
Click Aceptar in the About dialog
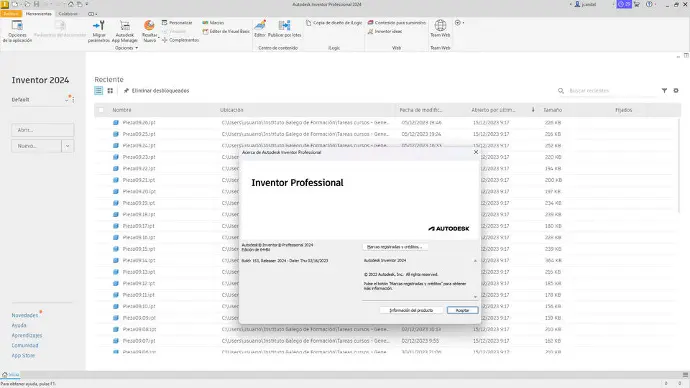(x=462, y=310)
